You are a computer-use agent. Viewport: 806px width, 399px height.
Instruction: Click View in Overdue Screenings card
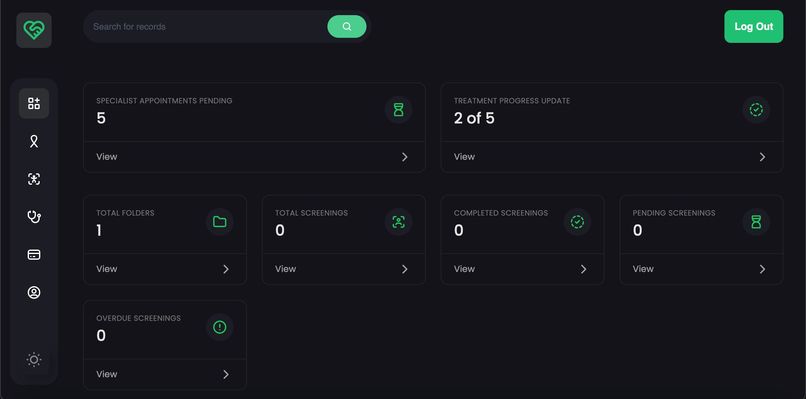pyautogui.click(x=106, y=374)
